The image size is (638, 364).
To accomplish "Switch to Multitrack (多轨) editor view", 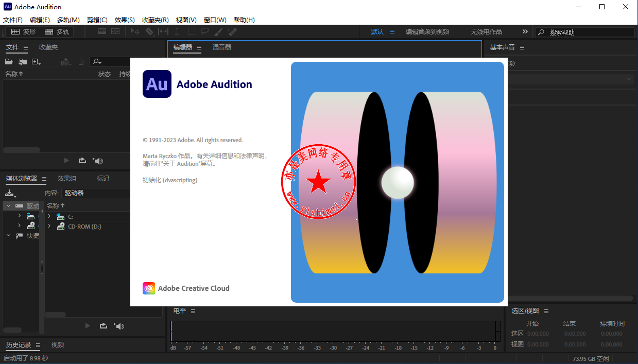I will click(57, 31).
